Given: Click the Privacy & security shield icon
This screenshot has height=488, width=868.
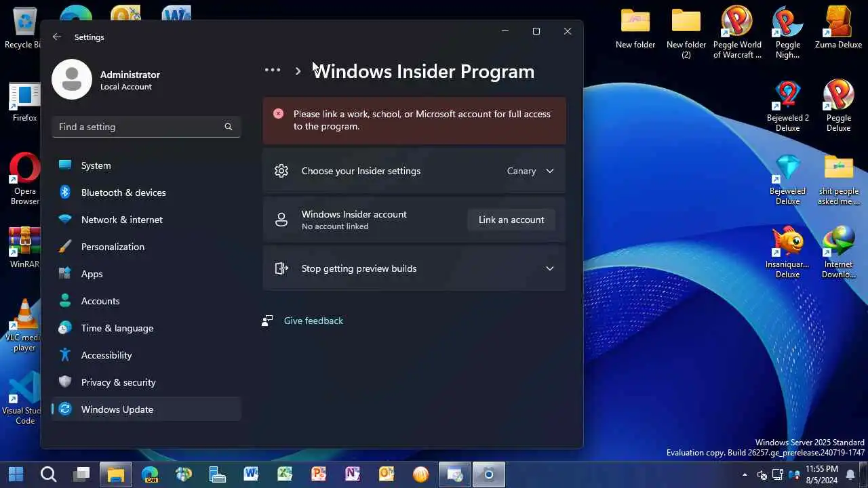Looking at the screenshot, I should click(x=65, y=382).
